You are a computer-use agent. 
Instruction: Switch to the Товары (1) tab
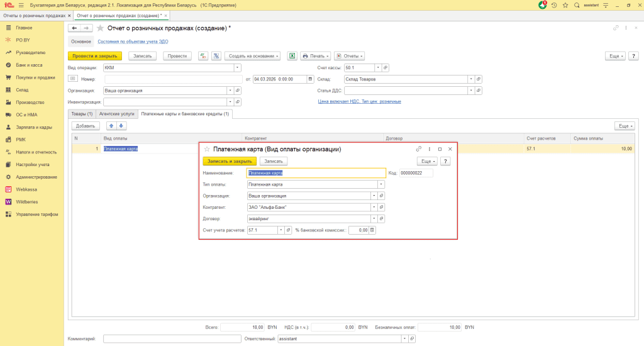click(82, 114)
